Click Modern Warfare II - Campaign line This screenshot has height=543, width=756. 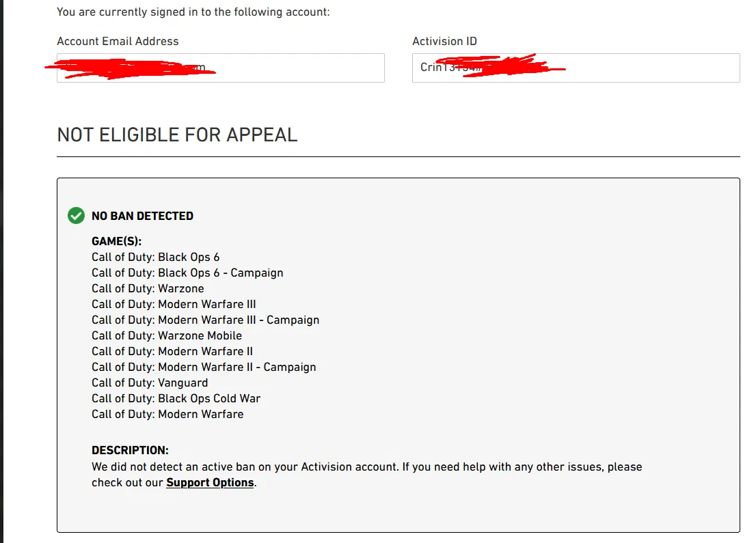click(204, 367)
